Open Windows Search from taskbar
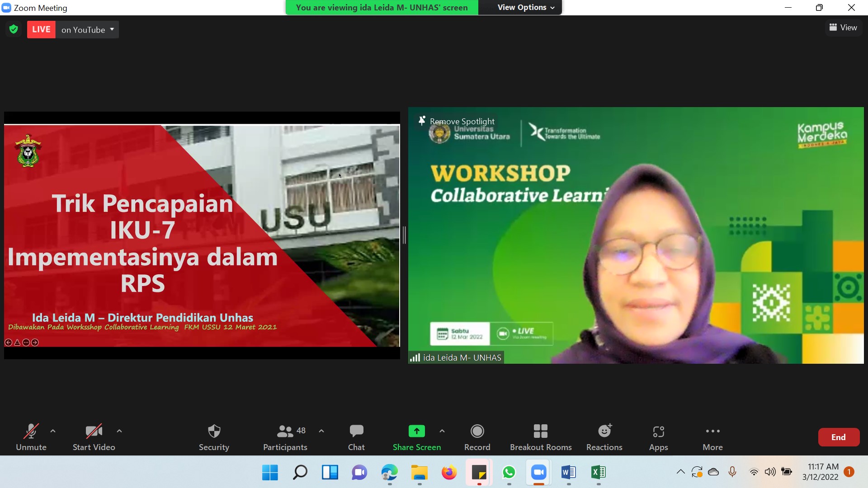The image size is (868, 488). tap(300, 473)
